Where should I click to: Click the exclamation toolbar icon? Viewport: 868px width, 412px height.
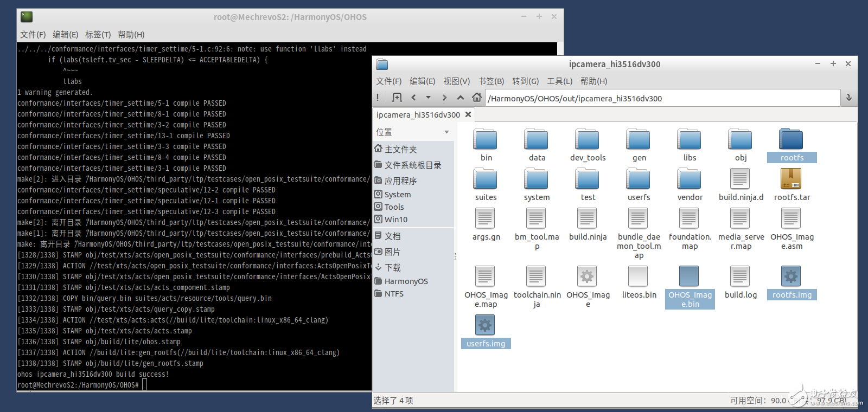point(378,98)
